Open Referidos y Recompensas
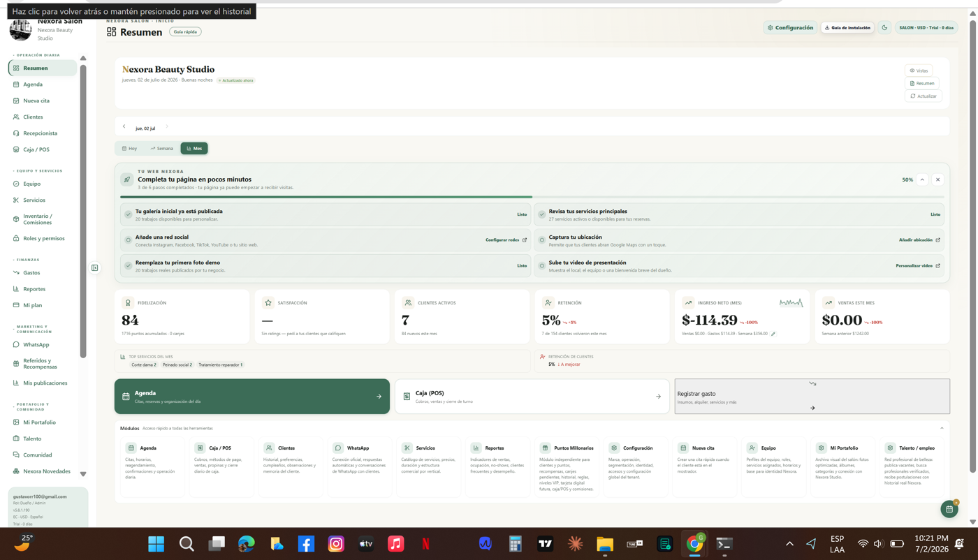The width and height of the screenshot is (978, 560). [40, 364]
